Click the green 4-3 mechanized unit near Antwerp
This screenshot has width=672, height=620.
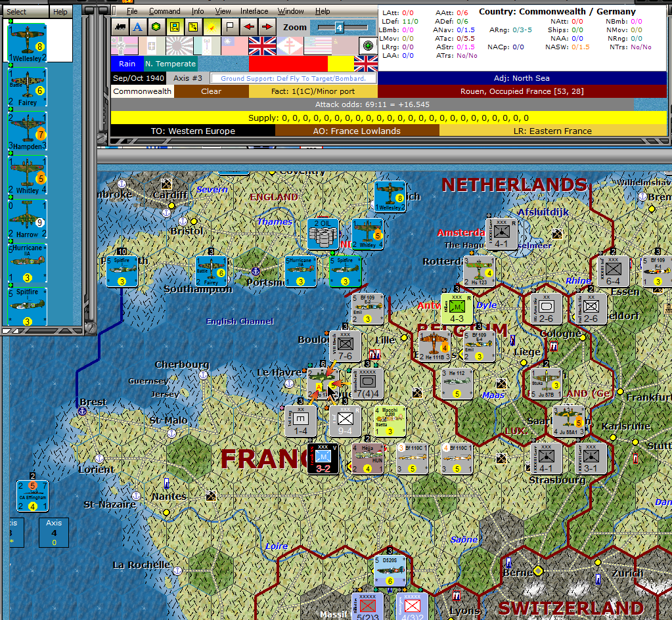click(x=457, y=309)
